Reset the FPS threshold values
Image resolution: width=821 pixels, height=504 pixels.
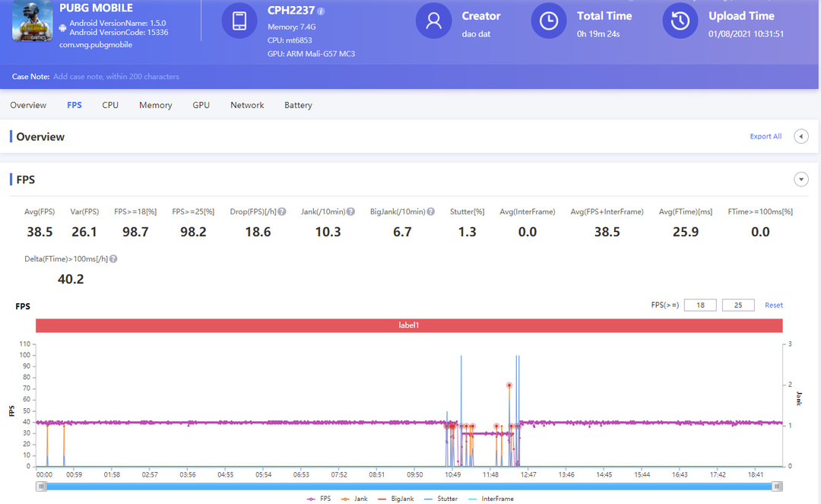(773, 306)
